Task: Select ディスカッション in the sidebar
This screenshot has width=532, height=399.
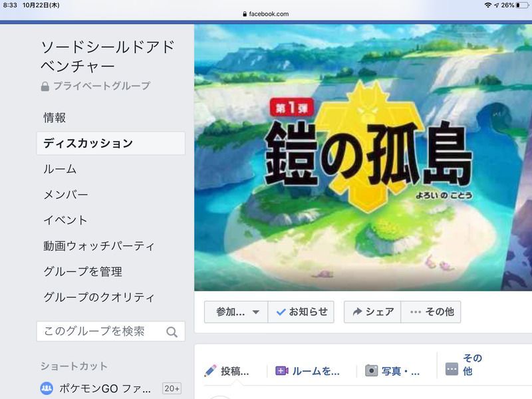Action: pos(111,143)
